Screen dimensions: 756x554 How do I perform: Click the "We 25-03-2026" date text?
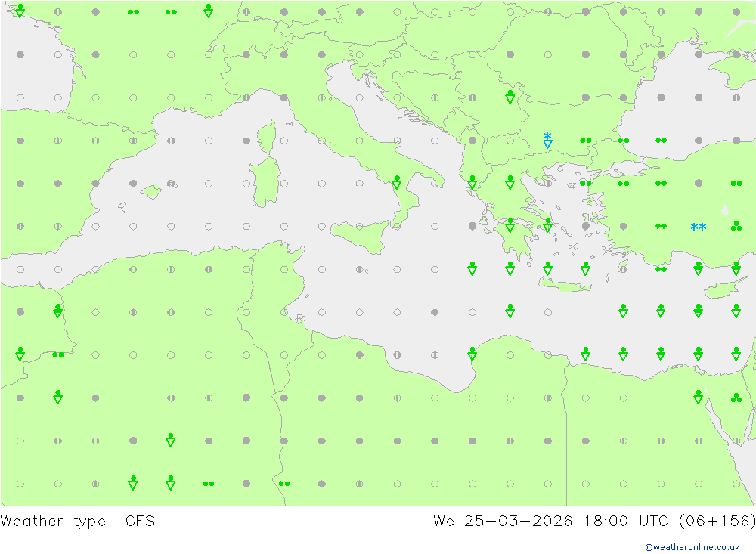(503, 522)
